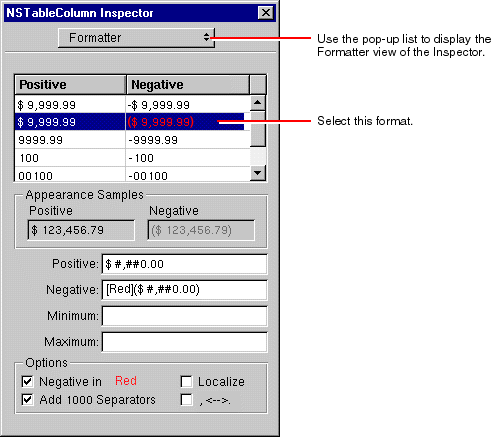
Task: Enable the Localize checkbox
Action: (x=186, y=381)
